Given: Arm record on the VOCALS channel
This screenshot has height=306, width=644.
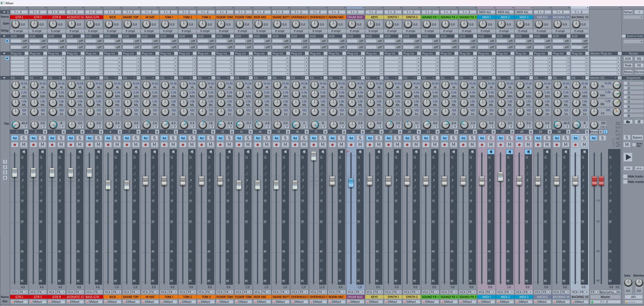Looking at the screenshot, I should [538, 145].
